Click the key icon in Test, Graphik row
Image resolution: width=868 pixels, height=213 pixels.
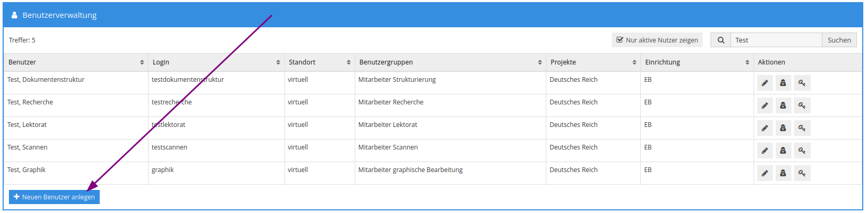pos(802,173)
